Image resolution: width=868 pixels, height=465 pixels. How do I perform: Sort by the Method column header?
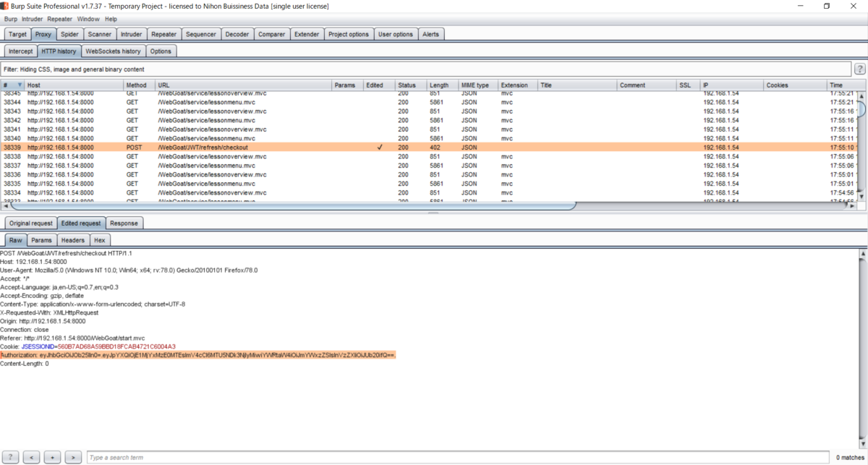139,85
